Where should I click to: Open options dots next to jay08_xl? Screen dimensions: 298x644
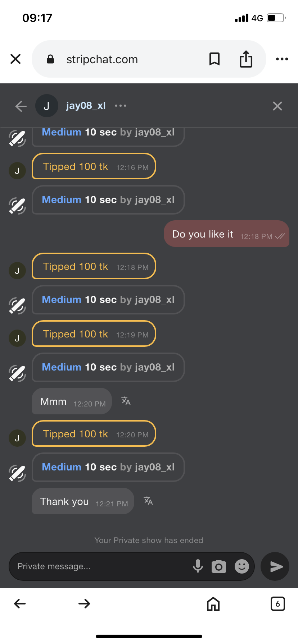click(x=121, y=106)
